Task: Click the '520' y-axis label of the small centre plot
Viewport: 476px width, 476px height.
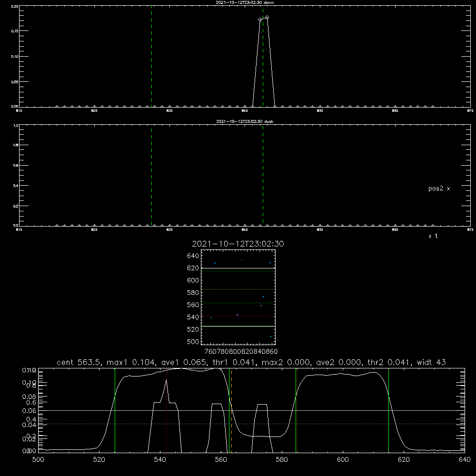Action: (193, 329)
